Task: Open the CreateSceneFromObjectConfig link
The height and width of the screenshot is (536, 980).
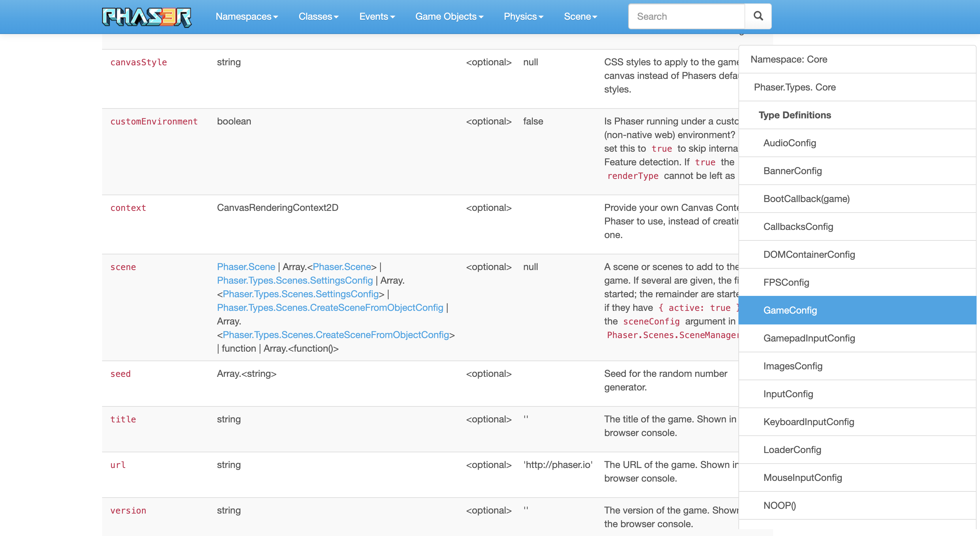Action: coord(329,307)
